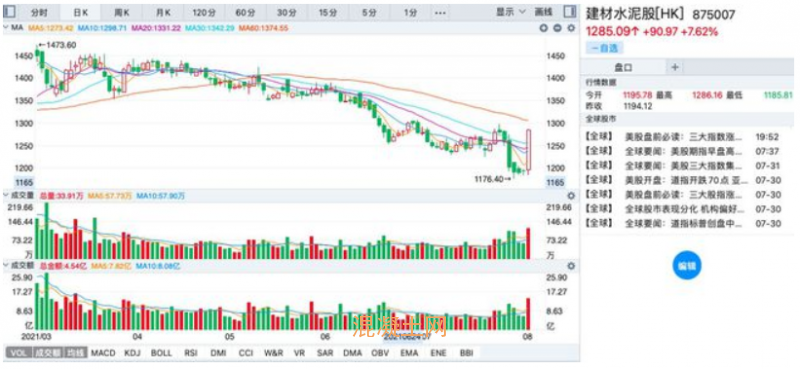Click the zoom-out minus icon on MA bar
The image size is (800, 369).
click(x=557, y=28)
